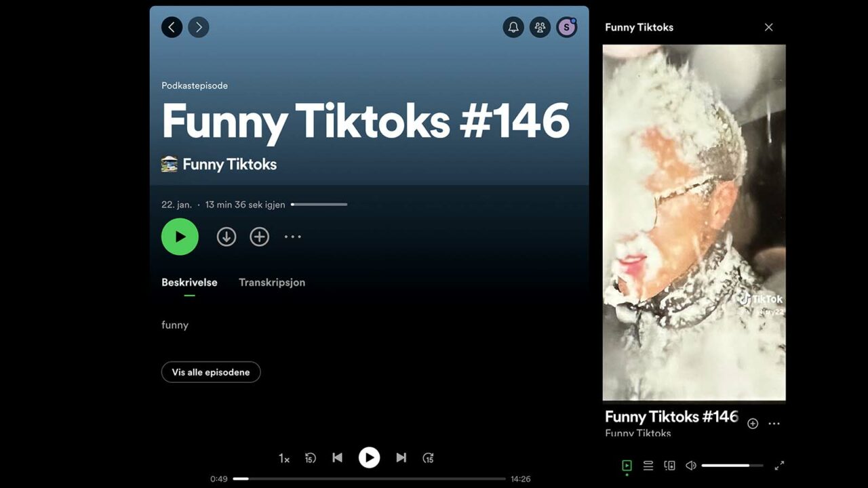Open the friend activity icon
868x488 pixels.
click(540, 27)
